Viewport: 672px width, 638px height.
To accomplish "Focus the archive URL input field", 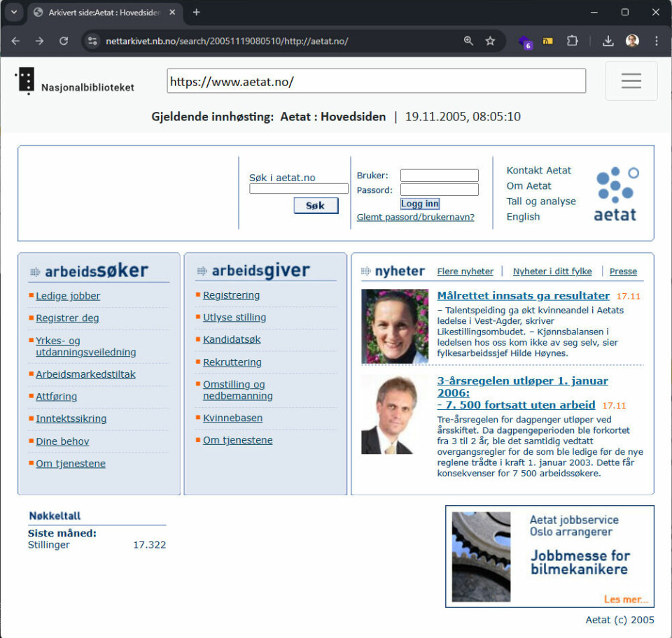I will tap(376, 81).
